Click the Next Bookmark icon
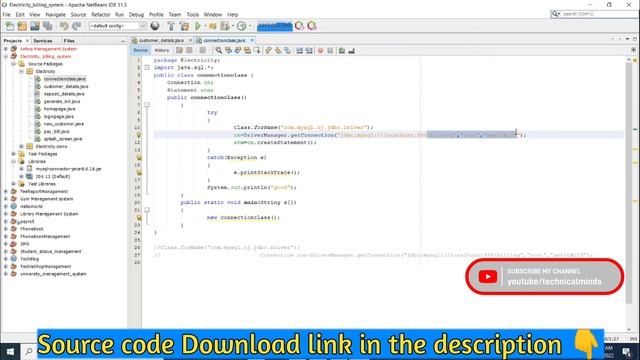The width and height of the screenshot is (640, 360). tap(278, 51)
